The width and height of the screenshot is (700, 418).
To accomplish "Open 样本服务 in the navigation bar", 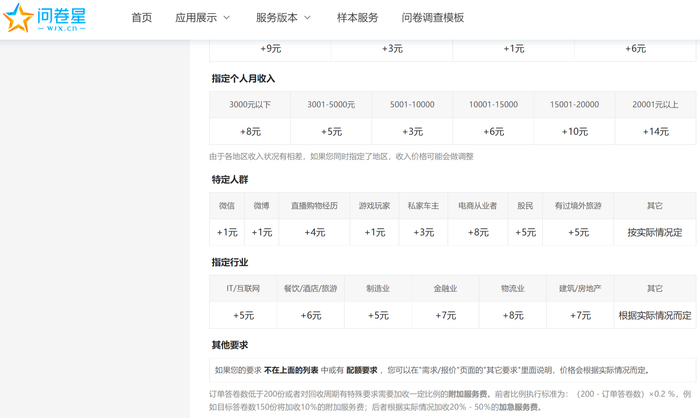I will pyautogui.click(x=358, y=18).
